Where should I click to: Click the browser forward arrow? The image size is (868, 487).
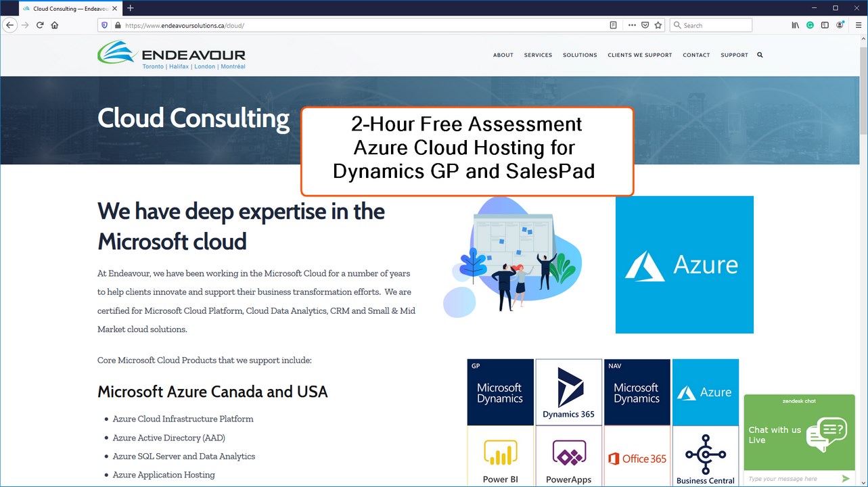point(25,25)
